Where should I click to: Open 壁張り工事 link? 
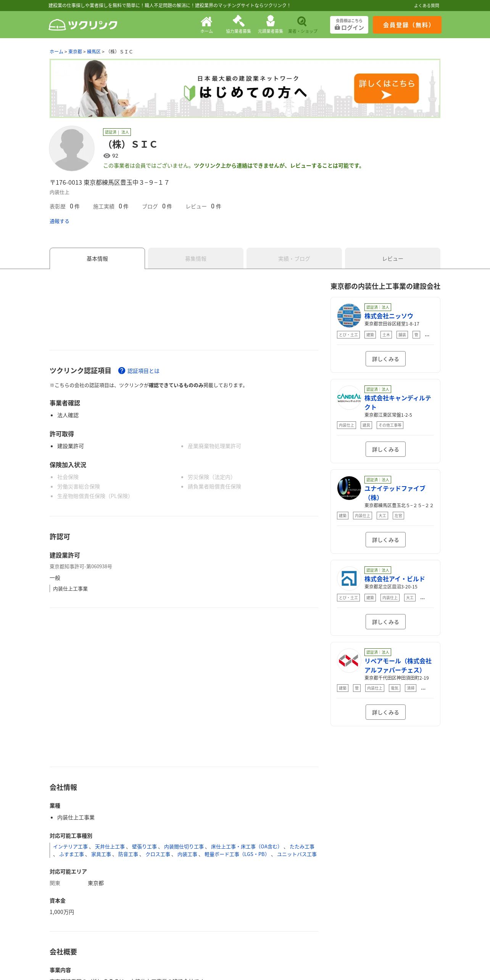point(144,846)
